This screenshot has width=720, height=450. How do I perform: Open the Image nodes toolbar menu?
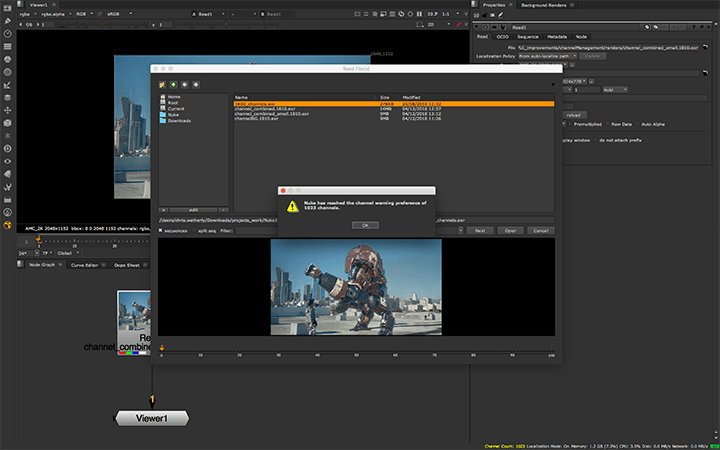pyautogui.click(x=7, y=8)
